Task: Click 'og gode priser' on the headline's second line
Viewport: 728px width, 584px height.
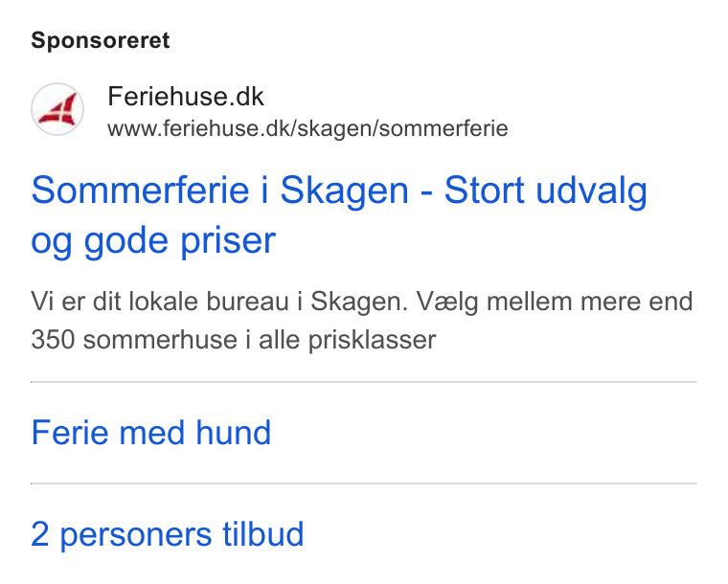Action: point(153,240)
